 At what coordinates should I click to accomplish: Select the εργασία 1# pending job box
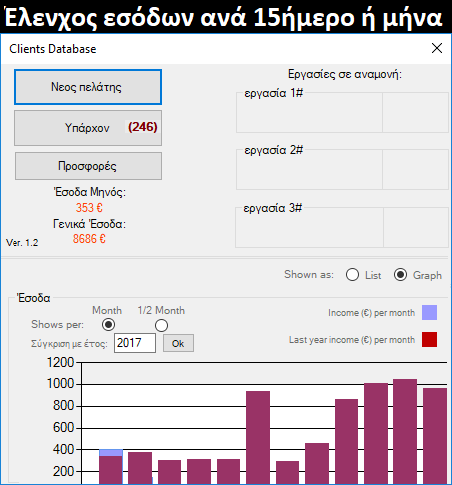[x=342, y=112]
